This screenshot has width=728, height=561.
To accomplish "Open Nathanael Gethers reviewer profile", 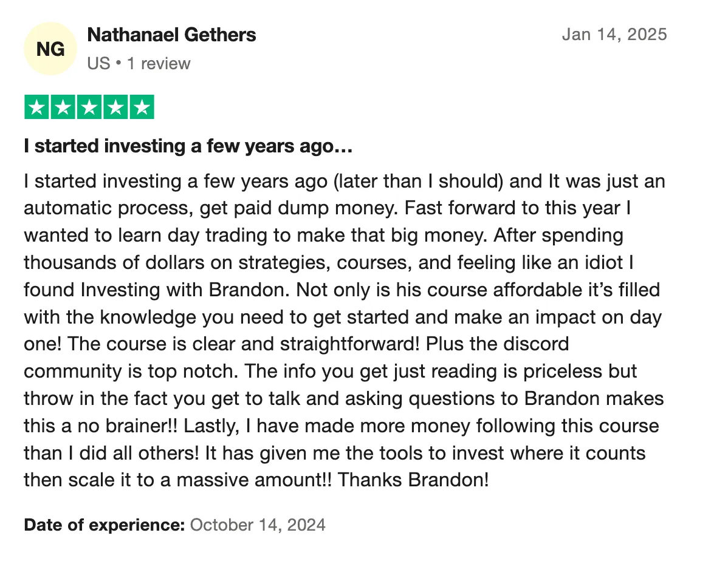I will coord(171,35).
